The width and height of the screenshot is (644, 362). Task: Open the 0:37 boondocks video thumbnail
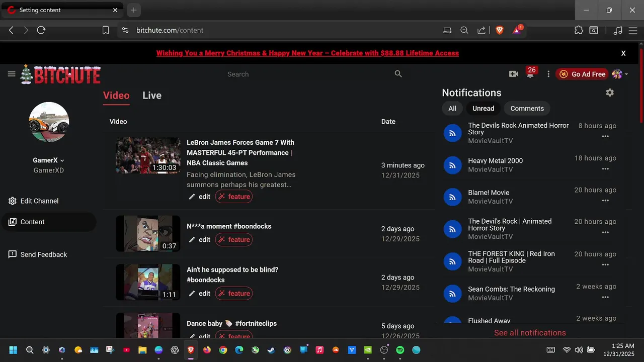tap(148, 234)
